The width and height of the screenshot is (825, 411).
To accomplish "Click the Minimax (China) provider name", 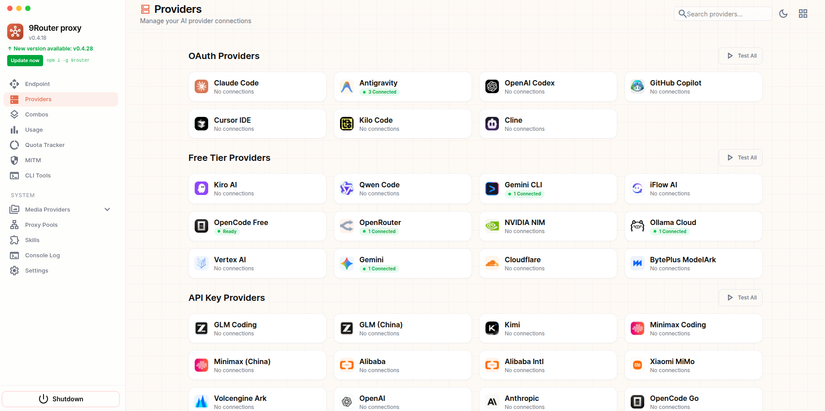I will click(x=242, y=362).
